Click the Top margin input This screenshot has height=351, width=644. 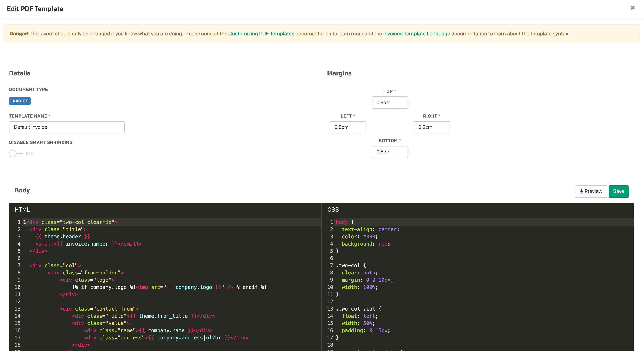pyautogui.click(x=390, y=102)
